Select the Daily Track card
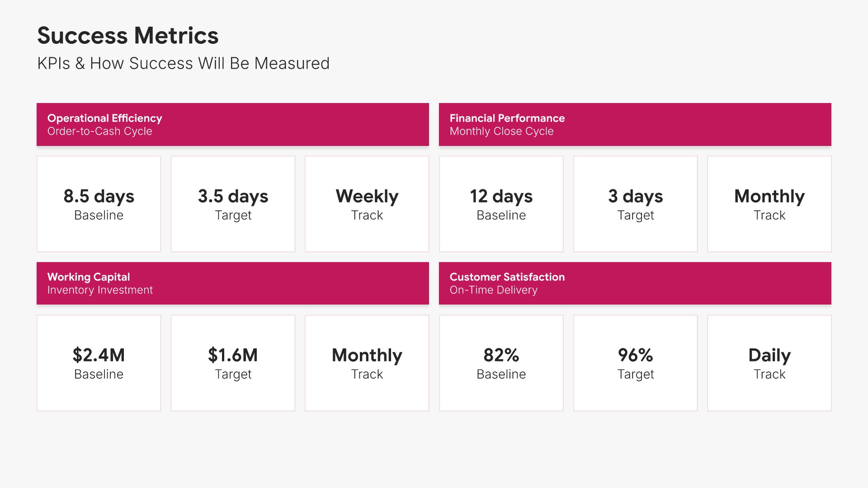The height and width of the screenshot is (488, 868). pyautogui.click(x=769, y=363)
